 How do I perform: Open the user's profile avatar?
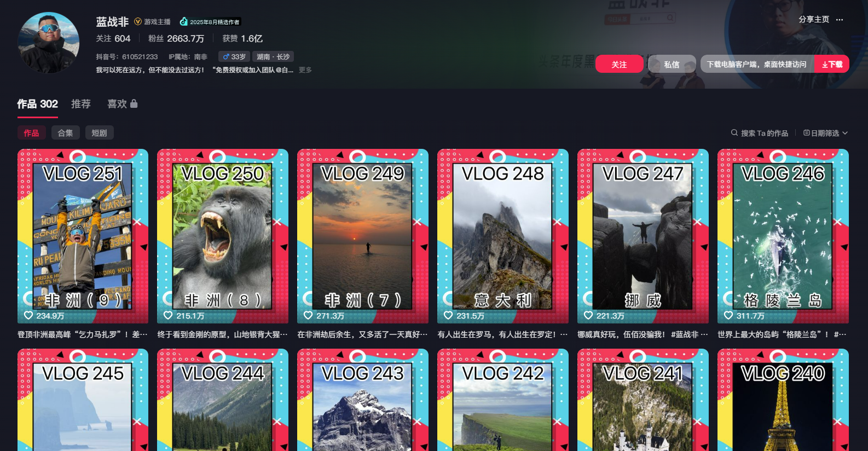tap(49, 43)
